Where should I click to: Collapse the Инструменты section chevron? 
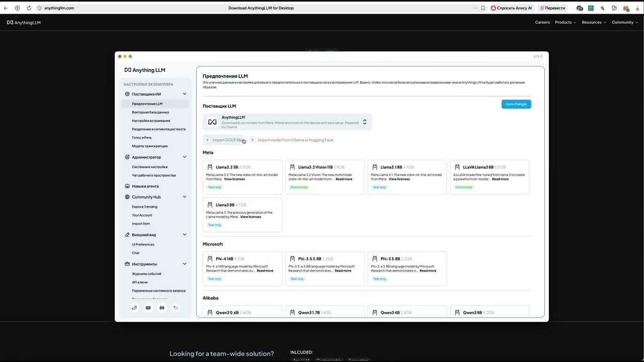click(185, 264)
